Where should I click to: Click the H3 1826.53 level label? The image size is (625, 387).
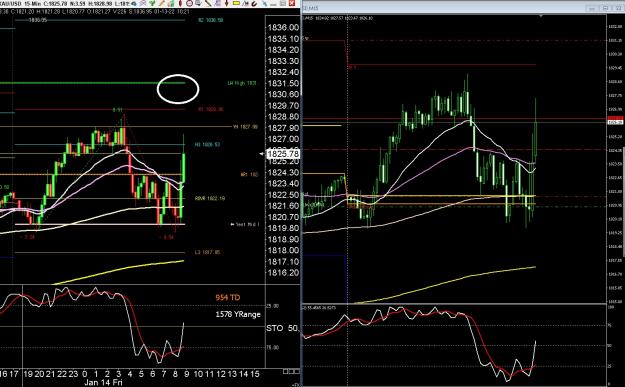[x=207, y=145]
